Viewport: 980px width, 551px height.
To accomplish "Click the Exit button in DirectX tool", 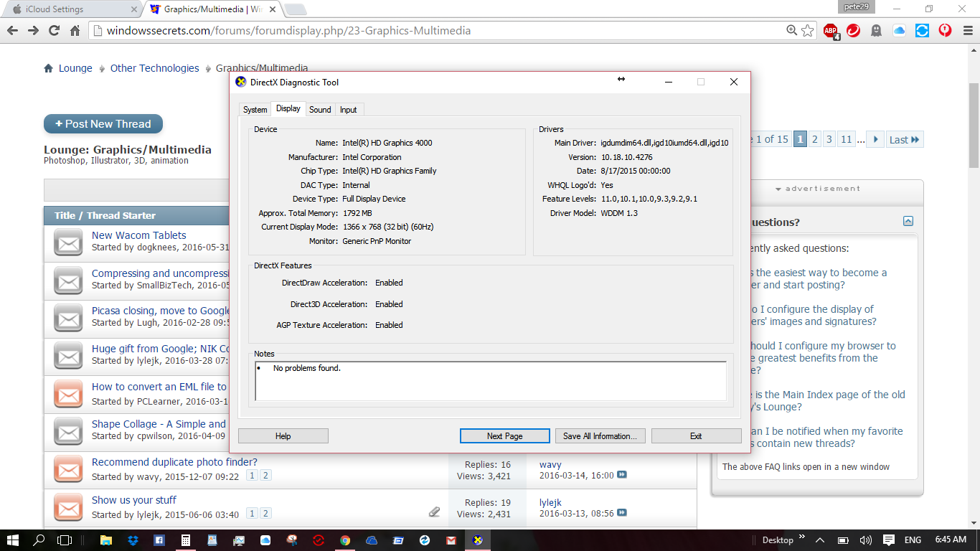I will click(696, 436).
